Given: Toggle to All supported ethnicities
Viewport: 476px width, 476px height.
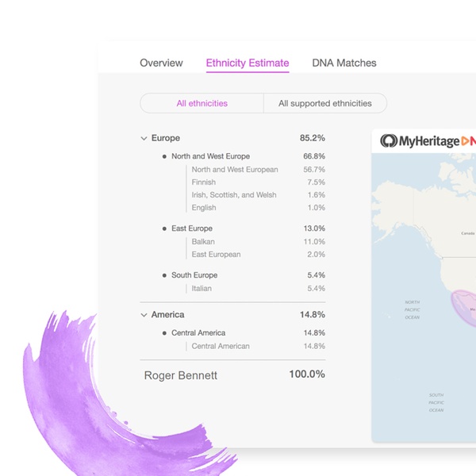Looking at the screenshot, I should (x=324, y=103).
